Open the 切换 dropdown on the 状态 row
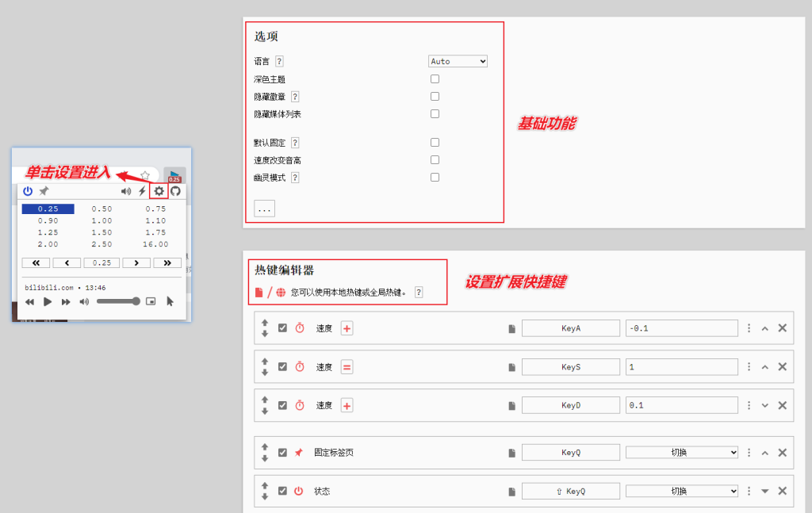Image resolution: width=812 pixels, height=513 pixels. pos(681,491)
